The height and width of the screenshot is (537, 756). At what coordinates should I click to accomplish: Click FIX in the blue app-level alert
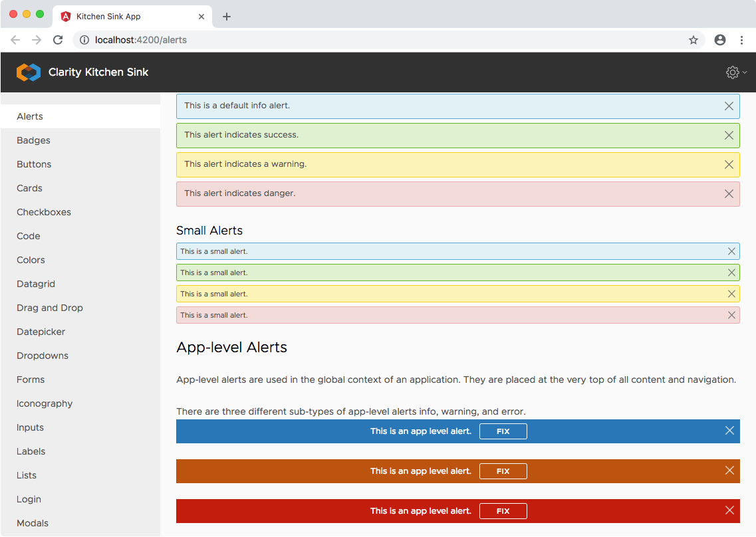(x=503, y=431)
